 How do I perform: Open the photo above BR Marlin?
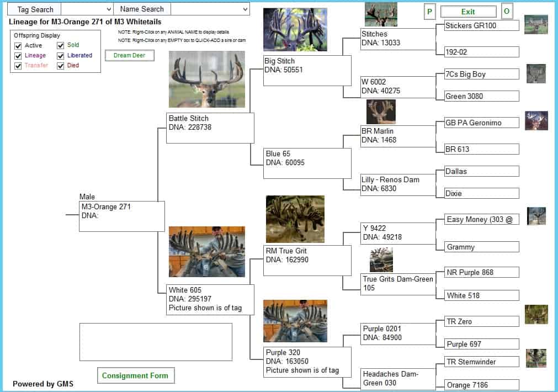point(381,112)
